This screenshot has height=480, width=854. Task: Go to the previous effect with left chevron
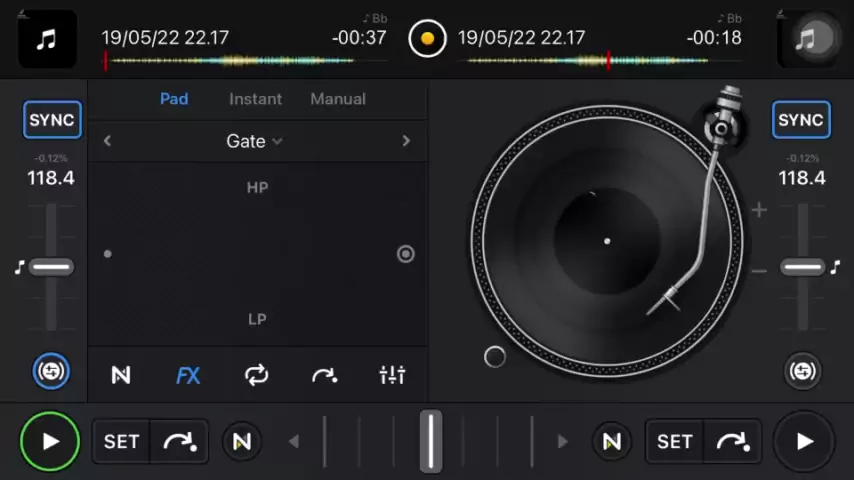pyautogui.click(x=108, y=141)
